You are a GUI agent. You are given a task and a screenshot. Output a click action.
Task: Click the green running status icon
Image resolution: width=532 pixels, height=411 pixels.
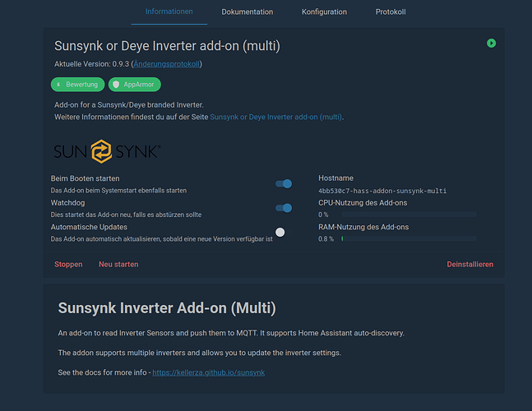point(491,43)
